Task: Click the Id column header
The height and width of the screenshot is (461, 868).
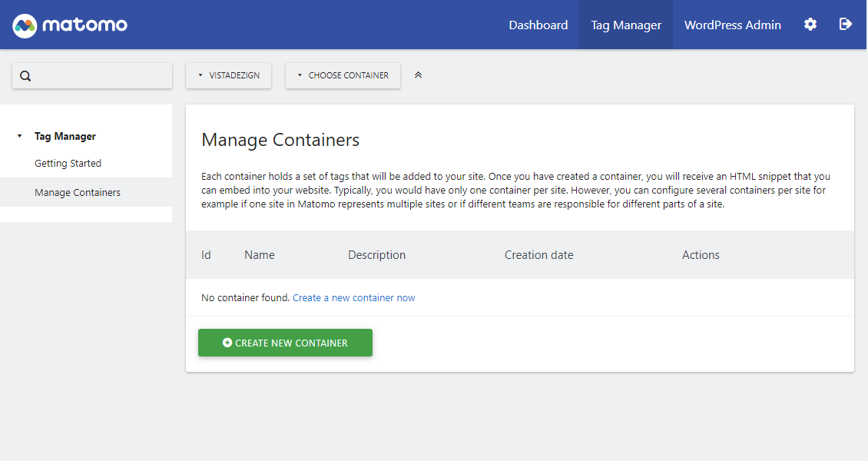Action: (206, 255)
